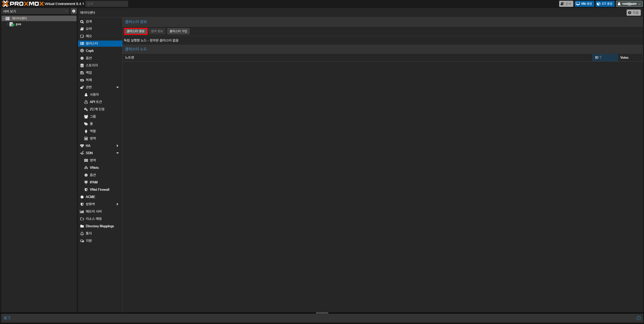This screenshot has height=324, width=644.
Task: Click the VNet Firewall shield icon
Action: click(x=86, y=189)
